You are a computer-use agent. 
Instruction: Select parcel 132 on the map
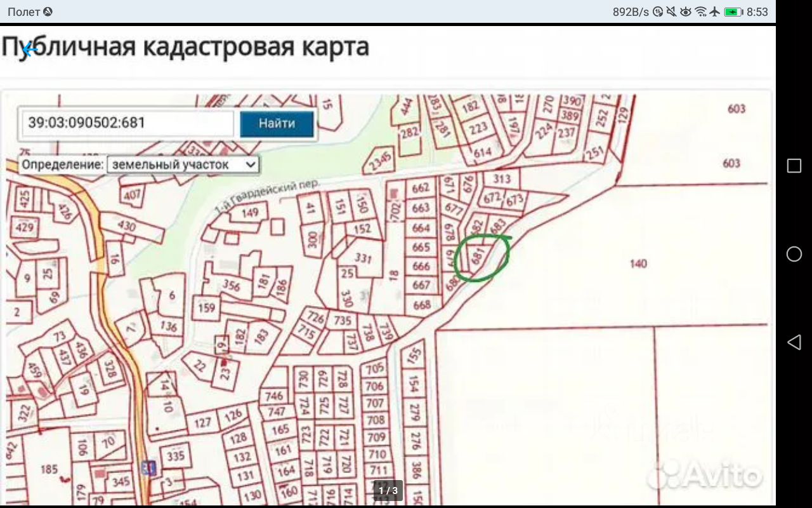pyautogui.click(x=242, y=457)
